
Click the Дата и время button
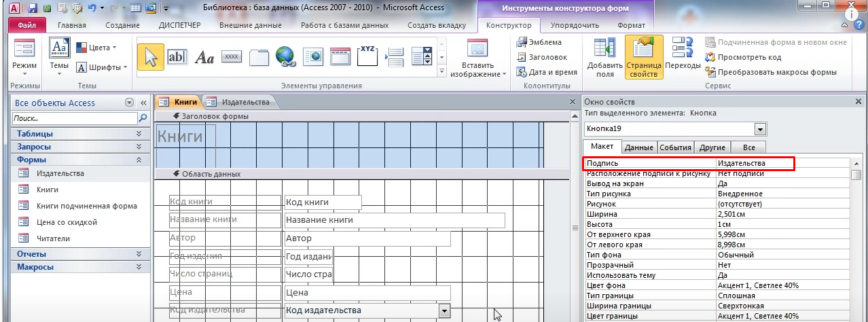click(x=547, y=72)
